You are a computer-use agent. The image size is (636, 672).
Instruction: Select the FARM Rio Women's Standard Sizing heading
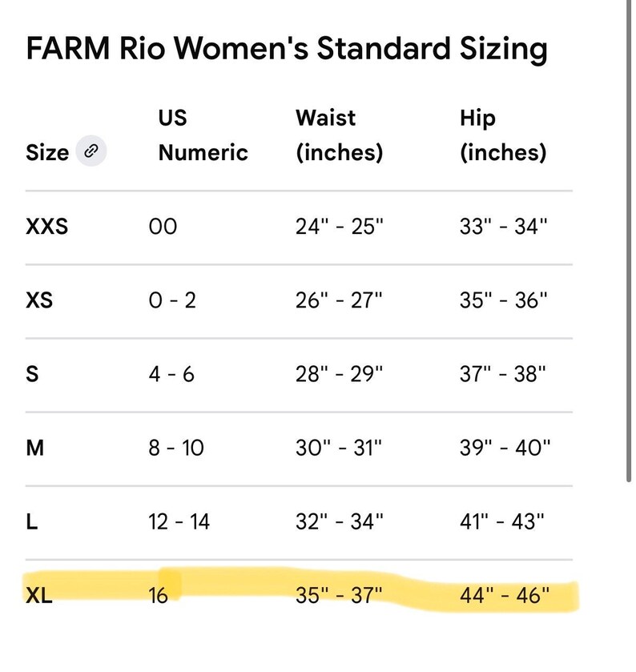287,48
